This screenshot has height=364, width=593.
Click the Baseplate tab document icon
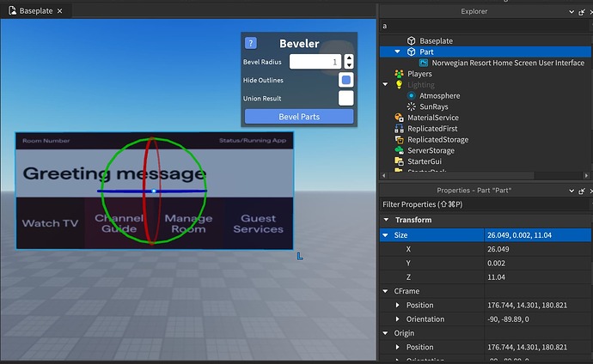(x=13, y=10)
